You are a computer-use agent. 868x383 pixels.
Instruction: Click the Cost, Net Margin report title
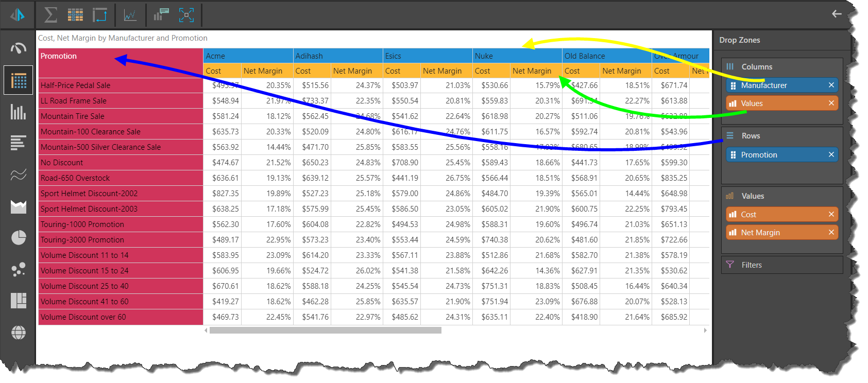(x=123, y=38)
